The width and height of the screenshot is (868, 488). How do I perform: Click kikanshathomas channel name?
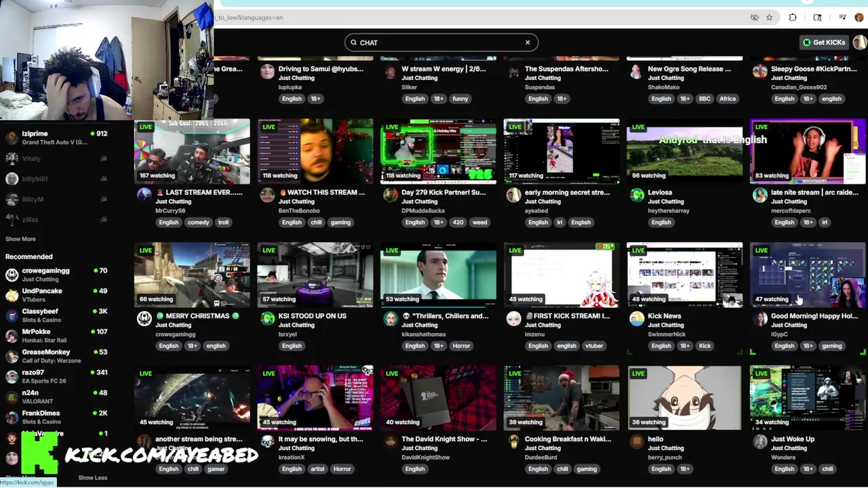point(424,334)
